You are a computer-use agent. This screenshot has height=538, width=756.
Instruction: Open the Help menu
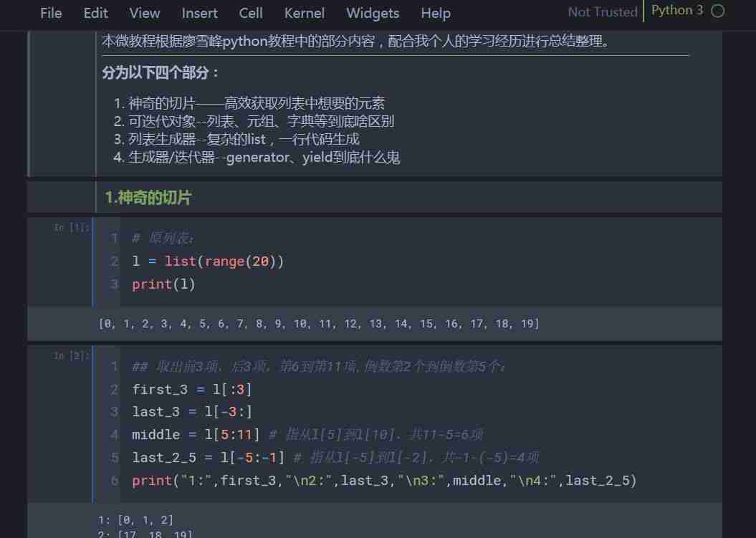pyautogui.click(x=436, y=13)
